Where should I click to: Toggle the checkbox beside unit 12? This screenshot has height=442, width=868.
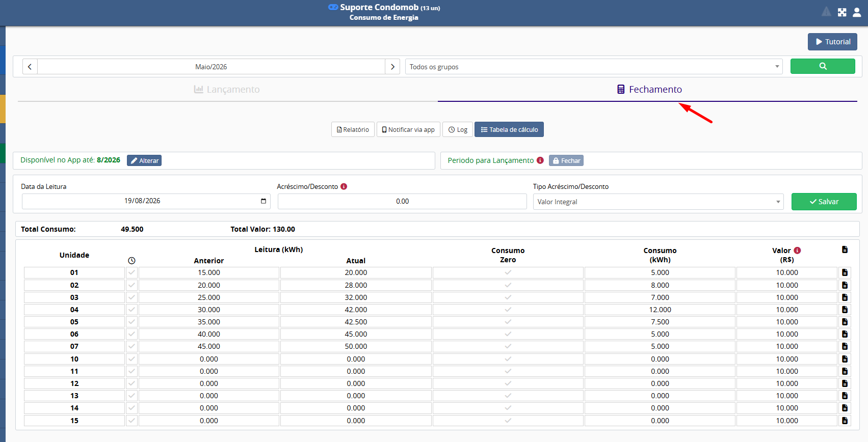[x=131, y=383]
